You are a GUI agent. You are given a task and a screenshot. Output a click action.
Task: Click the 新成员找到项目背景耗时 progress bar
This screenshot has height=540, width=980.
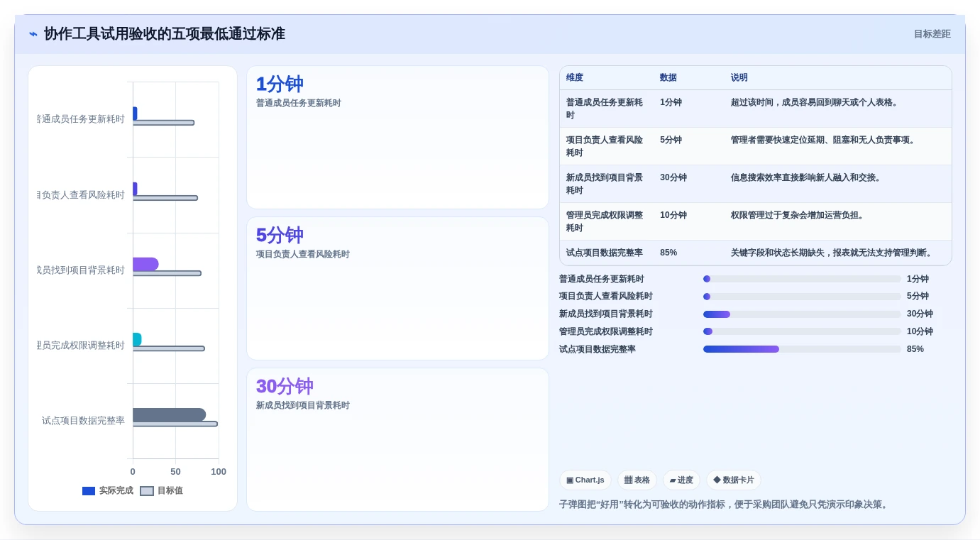(x=802, y=314)
